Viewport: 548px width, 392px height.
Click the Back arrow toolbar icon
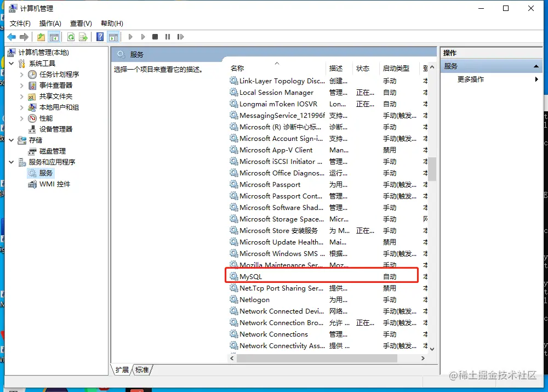pos(12,37)
